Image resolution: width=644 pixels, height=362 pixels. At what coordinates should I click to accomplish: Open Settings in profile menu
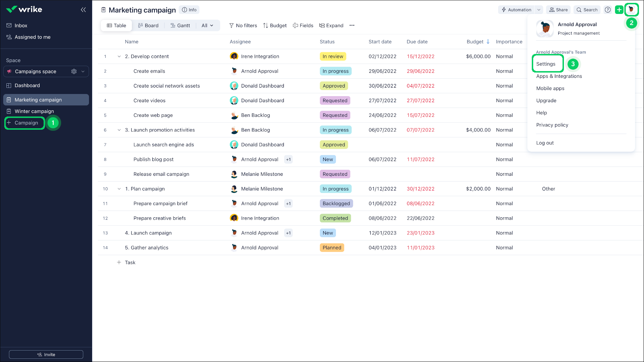(x=546, y=64)
